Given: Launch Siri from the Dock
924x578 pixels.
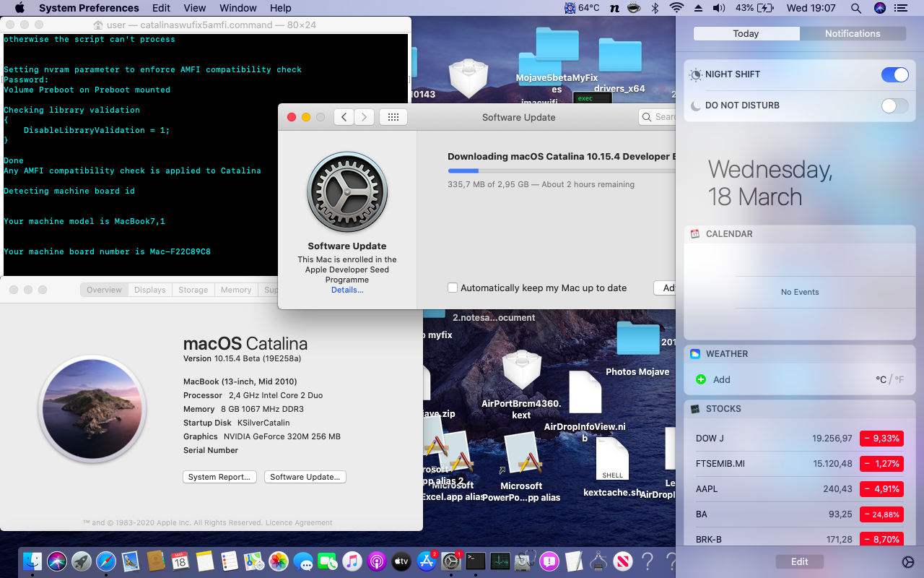Looking at the screenshot, I should pyautogui.click(x=57, y=561).
